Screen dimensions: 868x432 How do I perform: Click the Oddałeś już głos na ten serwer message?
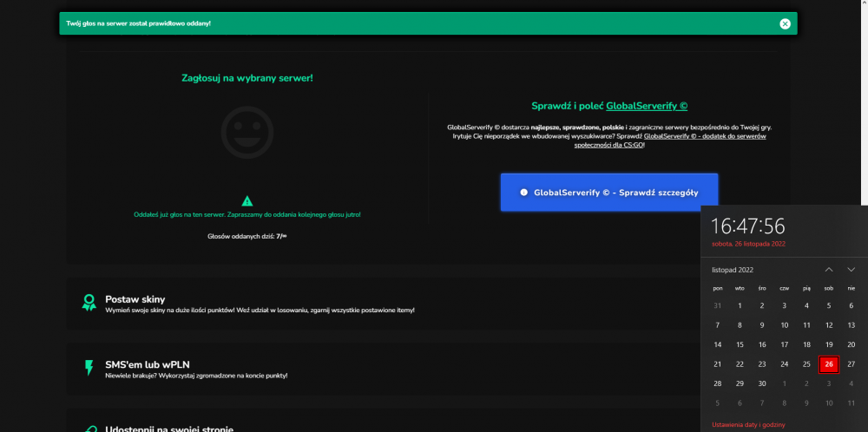coord(247,214)
